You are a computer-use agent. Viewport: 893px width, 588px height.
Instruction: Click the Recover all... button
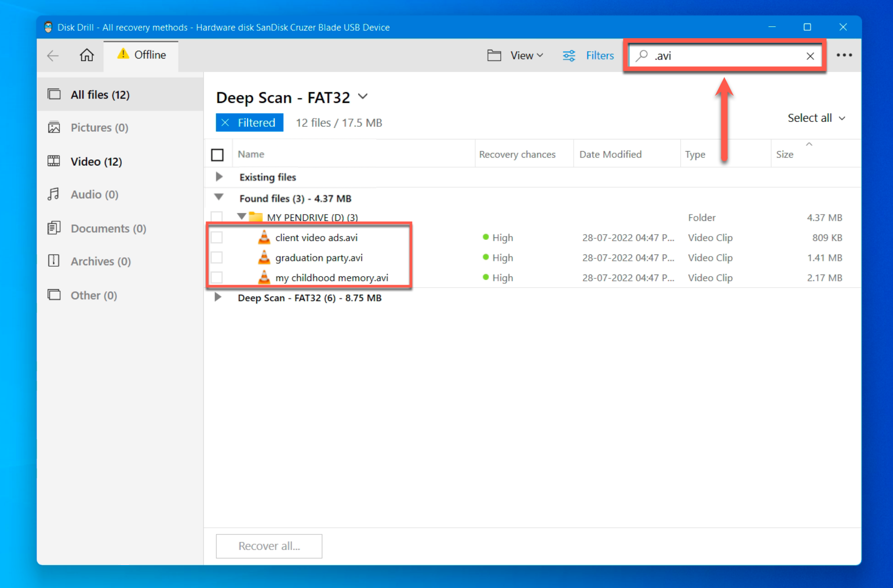[269, 546]
